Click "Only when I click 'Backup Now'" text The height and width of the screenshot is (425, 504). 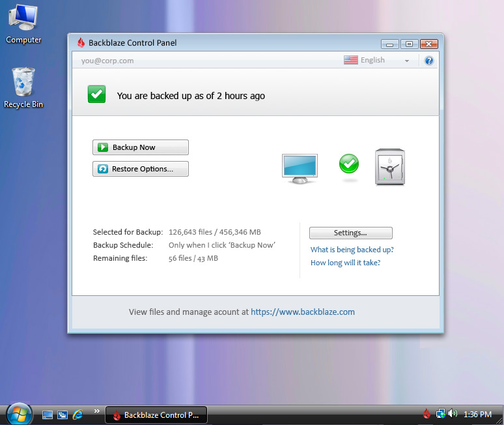click(x=222, y=245)
